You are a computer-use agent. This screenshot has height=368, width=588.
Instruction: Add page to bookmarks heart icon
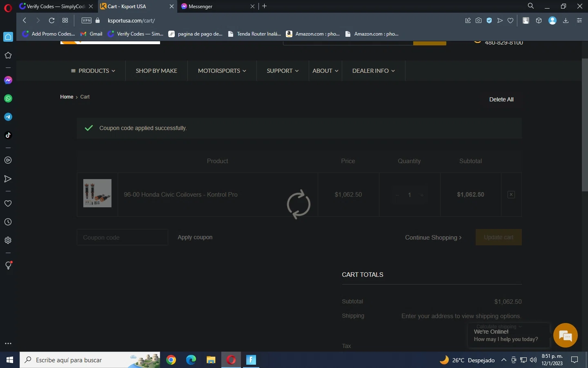(510, 20)
